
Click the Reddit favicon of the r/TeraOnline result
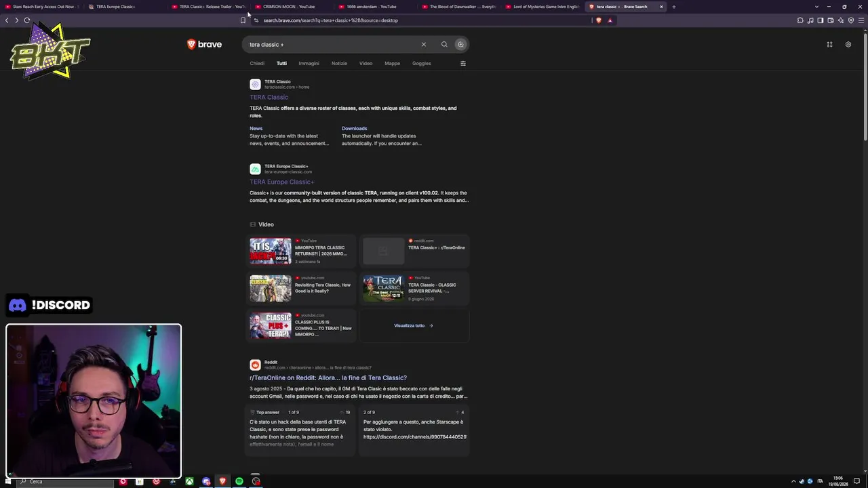click(255, 365)
